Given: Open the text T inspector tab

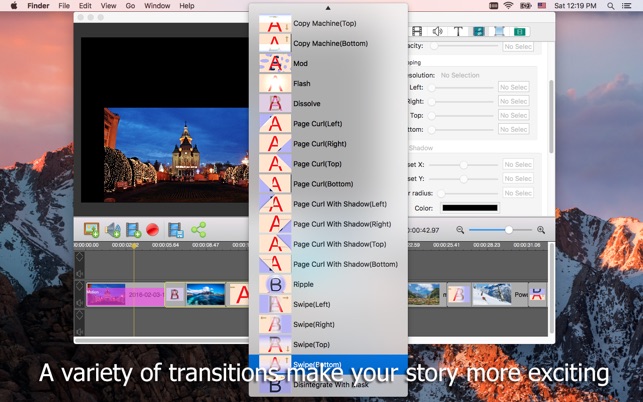Looking at the screenshot, I should click(458, 31).
